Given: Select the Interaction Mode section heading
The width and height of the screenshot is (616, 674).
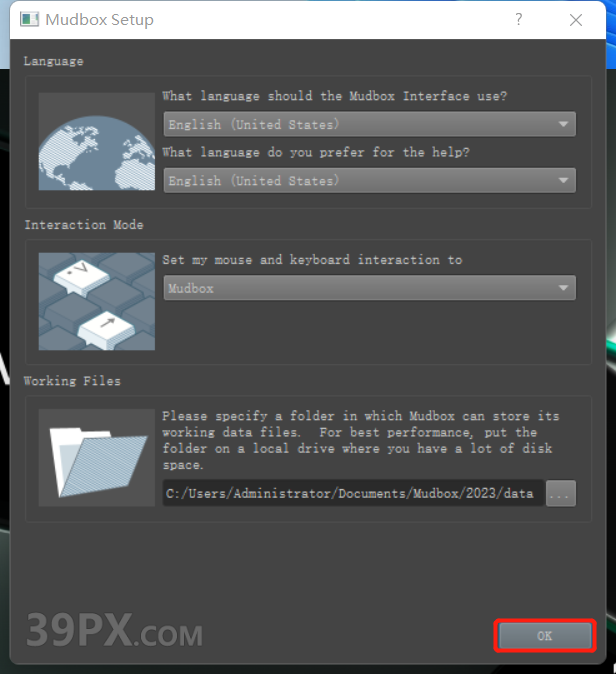Looking at the screenshot, I should 84,225.
